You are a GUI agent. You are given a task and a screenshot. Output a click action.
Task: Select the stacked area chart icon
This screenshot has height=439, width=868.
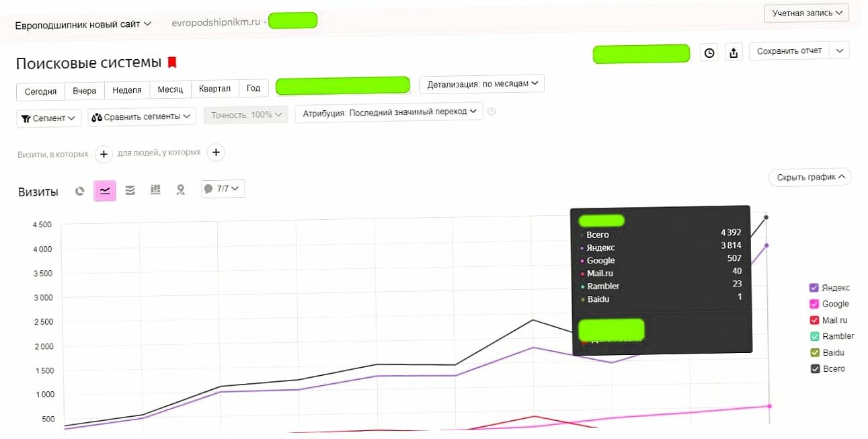(130, 190)
